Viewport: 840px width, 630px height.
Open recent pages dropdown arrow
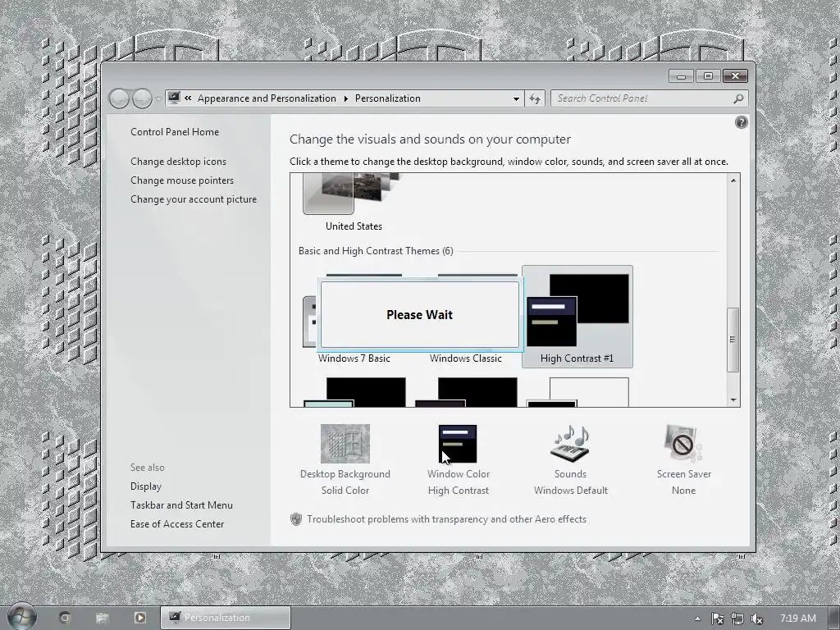[158, 99]
